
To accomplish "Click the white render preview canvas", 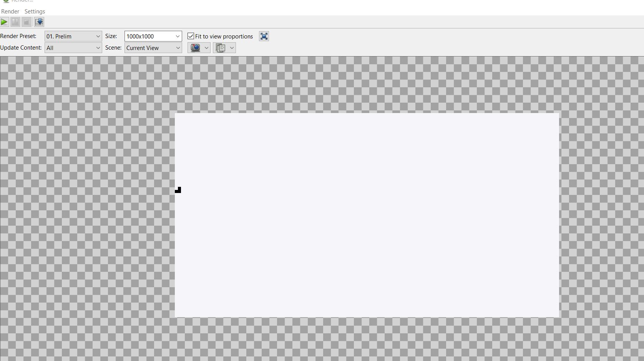I will point(367,215).
